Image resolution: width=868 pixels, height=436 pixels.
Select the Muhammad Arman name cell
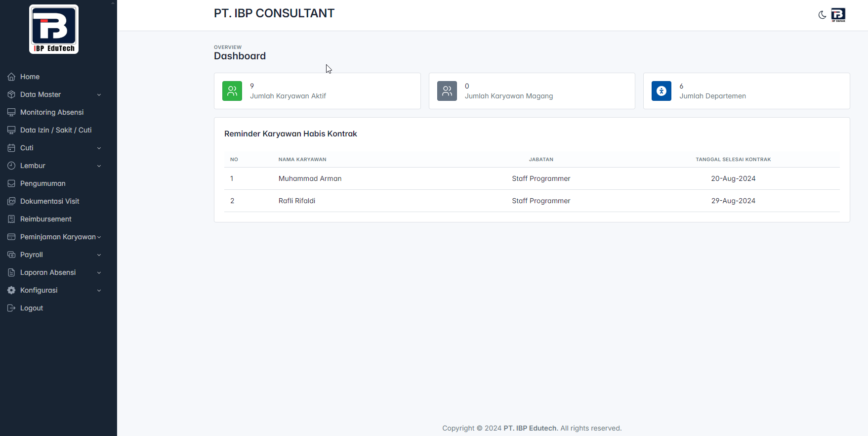click(310, 178)
